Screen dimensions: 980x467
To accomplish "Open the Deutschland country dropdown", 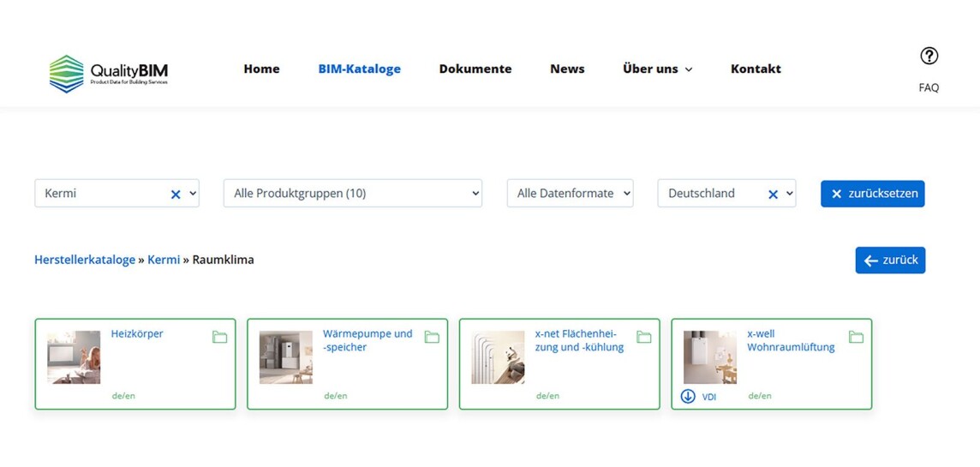I will click(727, 193).
